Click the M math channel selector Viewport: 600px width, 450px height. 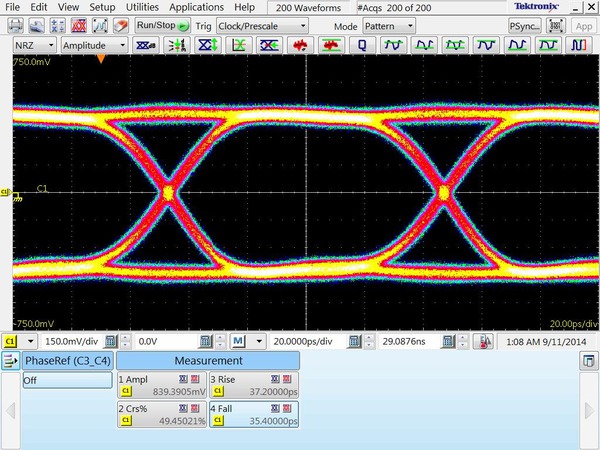tap(239, 341)
